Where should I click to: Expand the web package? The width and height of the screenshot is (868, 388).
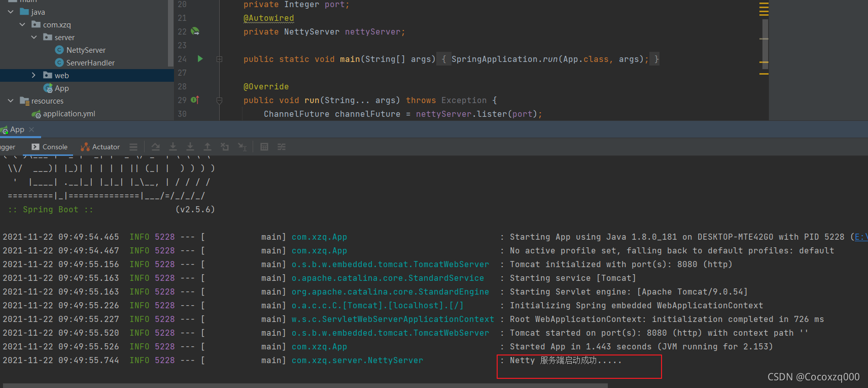pos(34,75)
